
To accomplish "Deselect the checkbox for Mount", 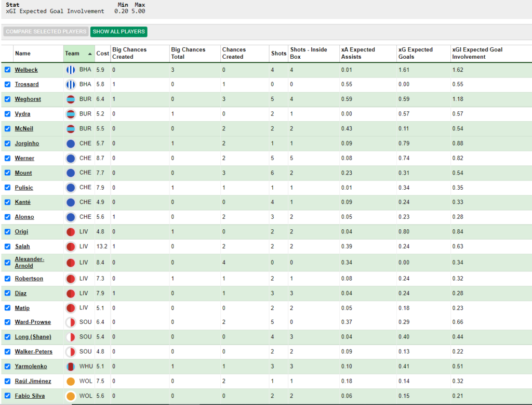I will tap(7, 173).
